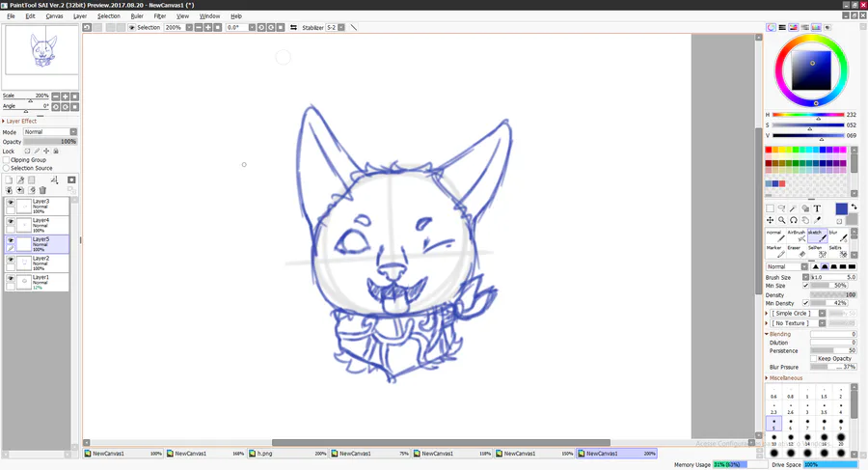
Task: Toggle straight line drawing mode
Action: coord(354,27)
